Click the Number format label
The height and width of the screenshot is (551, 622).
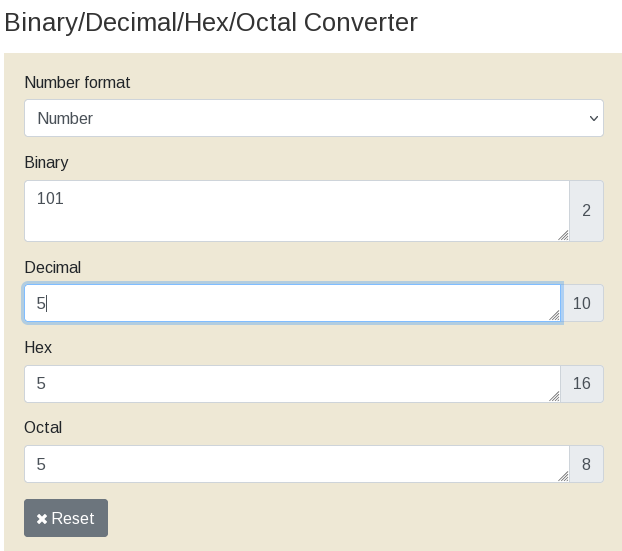tap(77, 82)
